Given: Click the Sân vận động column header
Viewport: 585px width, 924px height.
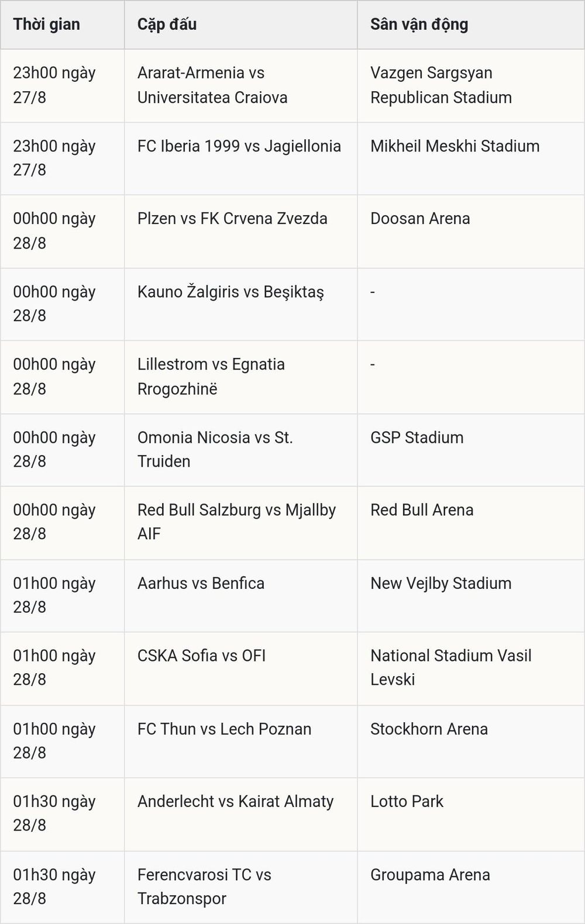Looking at the screenshot, I should [x=419, y=25].
